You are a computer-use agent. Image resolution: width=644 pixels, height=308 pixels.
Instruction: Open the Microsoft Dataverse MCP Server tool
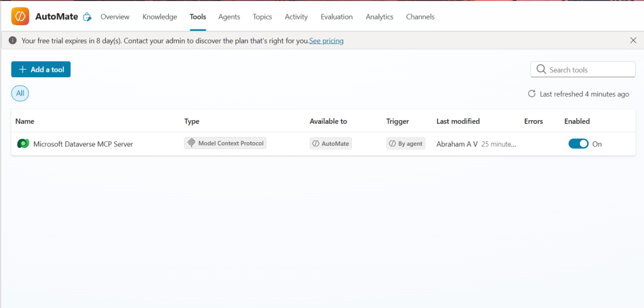click(x=83, y=144)
